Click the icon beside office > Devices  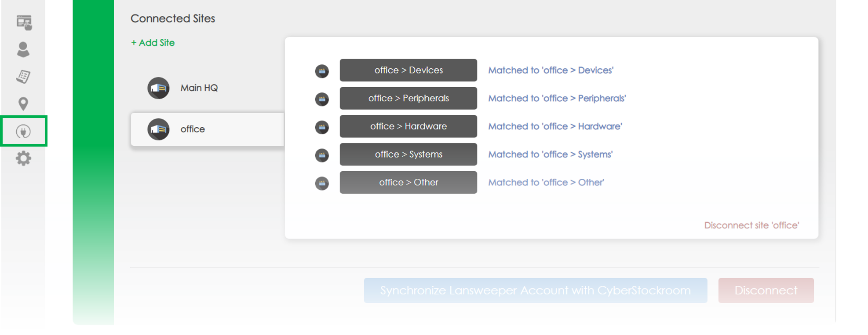(322, 71)
